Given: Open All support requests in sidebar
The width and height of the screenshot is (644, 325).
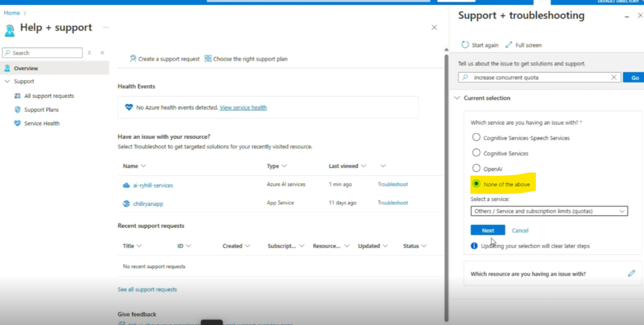Looking at the screenshot, I should click(49, 96).
